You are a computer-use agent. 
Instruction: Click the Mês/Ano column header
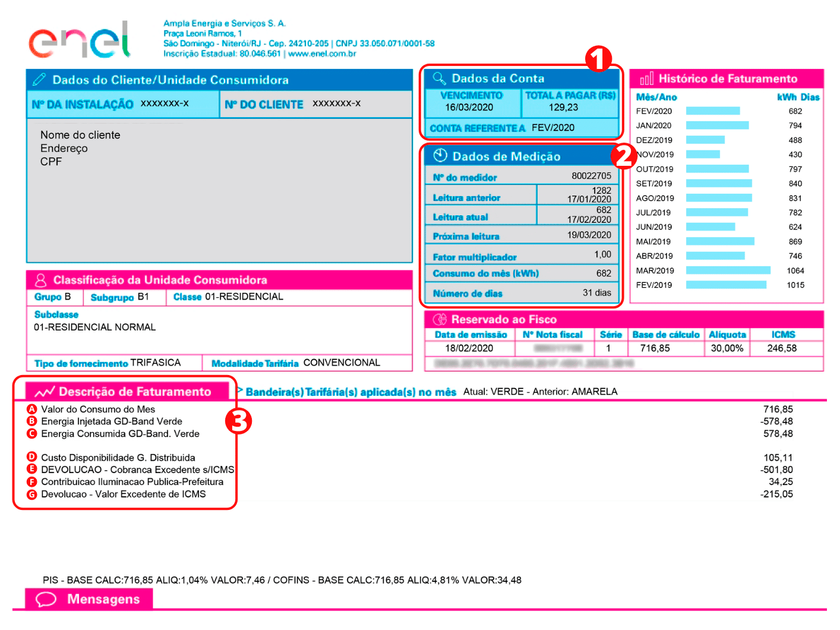click(656, 97)
